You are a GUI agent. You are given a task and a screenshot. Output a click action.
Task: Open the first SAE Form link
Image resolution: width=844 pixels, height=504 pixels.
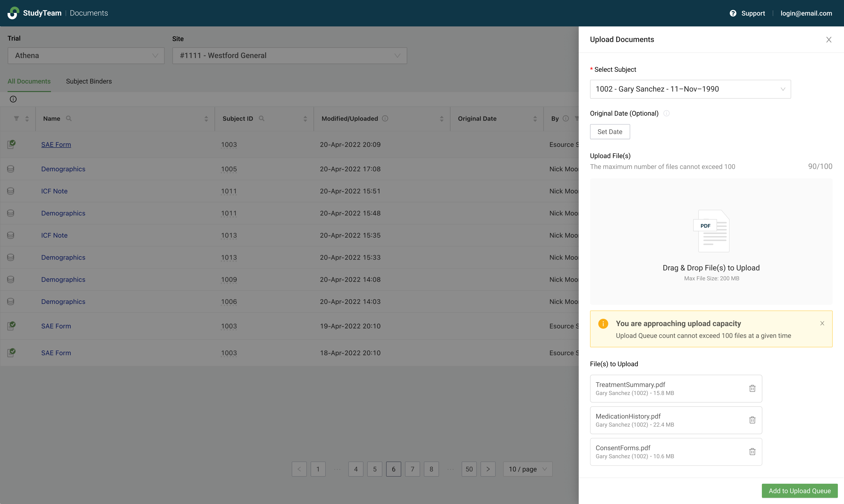click(x=56, y=145)
